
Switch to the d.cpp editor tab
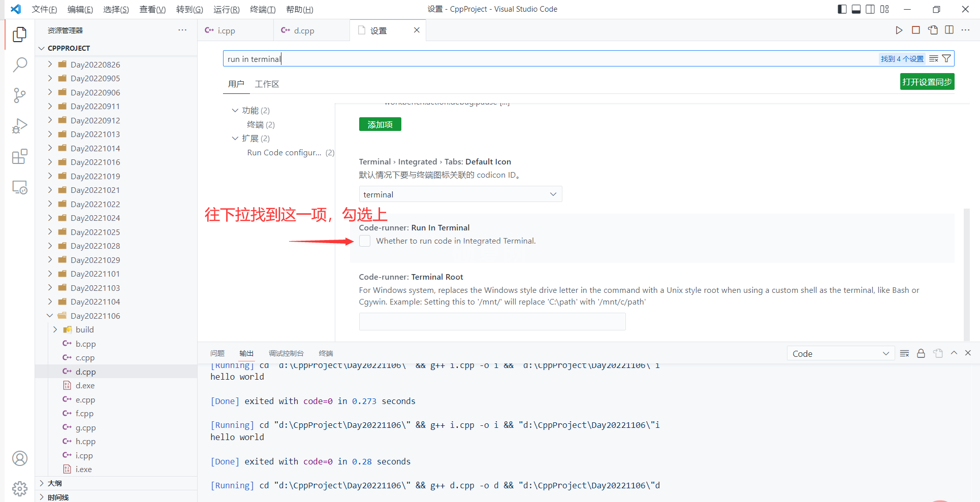(x=311, y=30)
